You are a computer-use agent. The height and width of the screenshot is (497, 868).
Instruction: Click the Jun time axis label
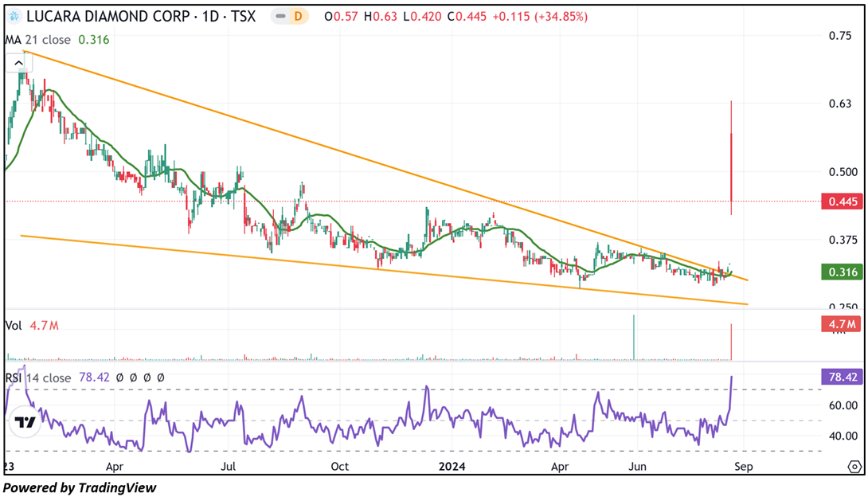pyautogui.click(x=637, y=467)
